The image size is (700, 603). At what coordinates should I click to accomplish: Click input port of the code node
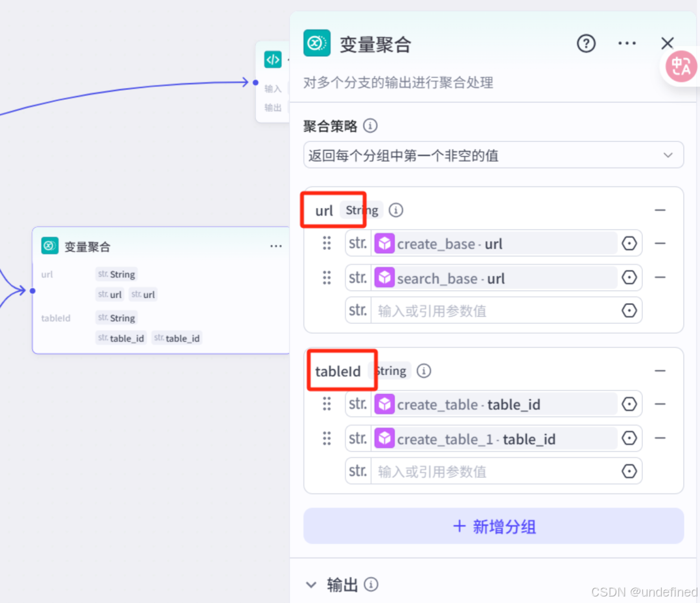(x=255, y=82)
